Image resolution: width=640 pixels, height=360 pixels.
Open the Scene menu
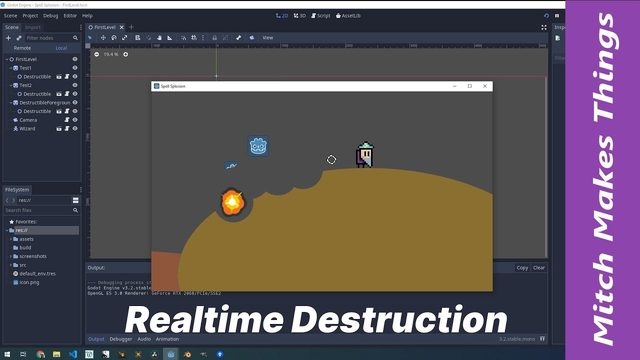coord(11,16)
